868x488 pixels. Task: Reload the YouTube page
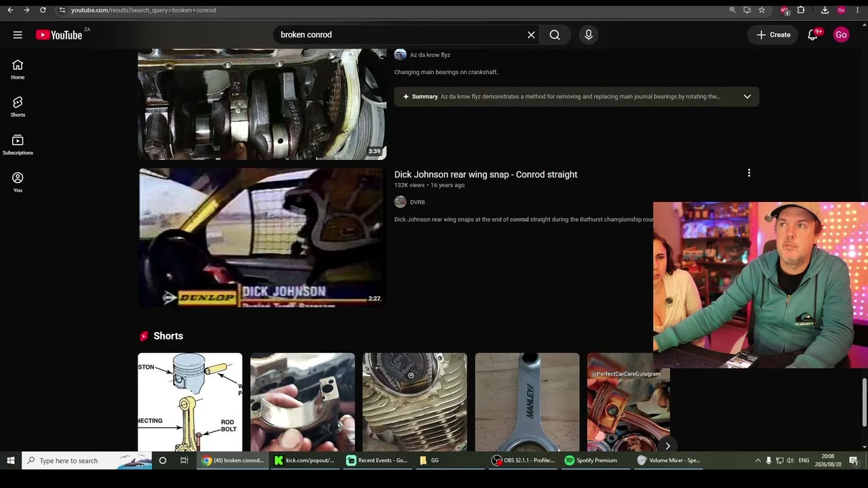[x=43, y=10]
